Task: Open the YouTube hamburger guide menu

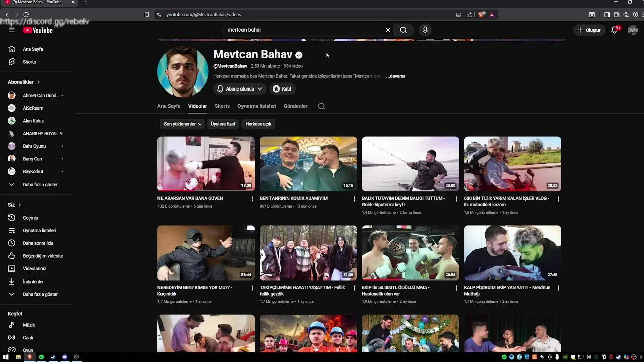Action: 11,30
